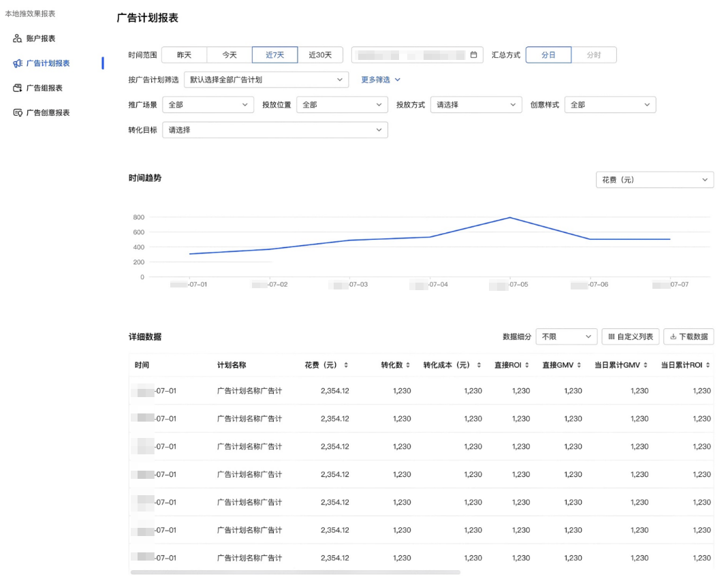Click the 广告创意报表 sidebar icon

[x=18, y=113]
